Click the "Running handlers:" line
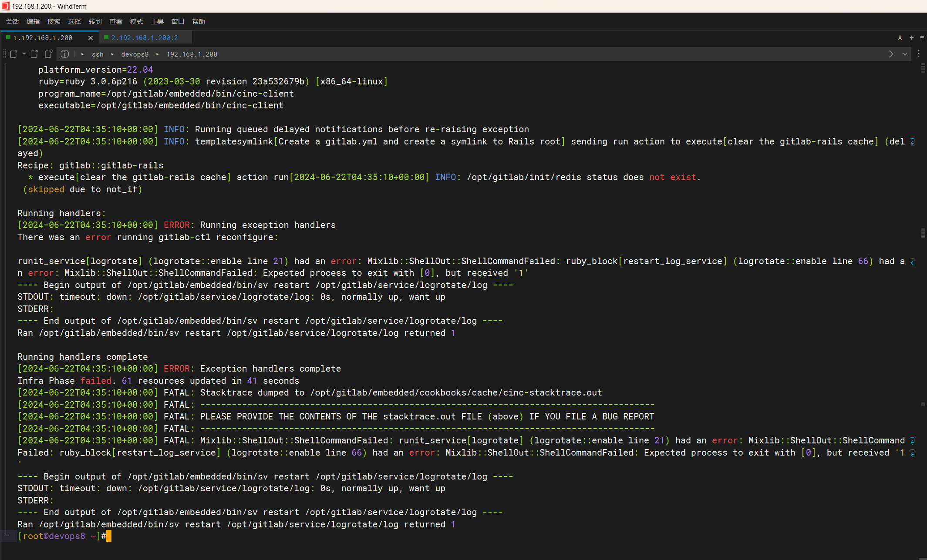 point(62,213)
